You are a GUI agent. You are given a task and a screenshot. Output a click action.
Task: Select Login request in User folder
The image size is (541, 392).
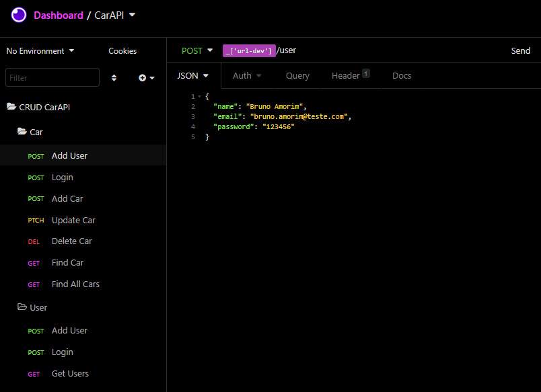(83, 352)
